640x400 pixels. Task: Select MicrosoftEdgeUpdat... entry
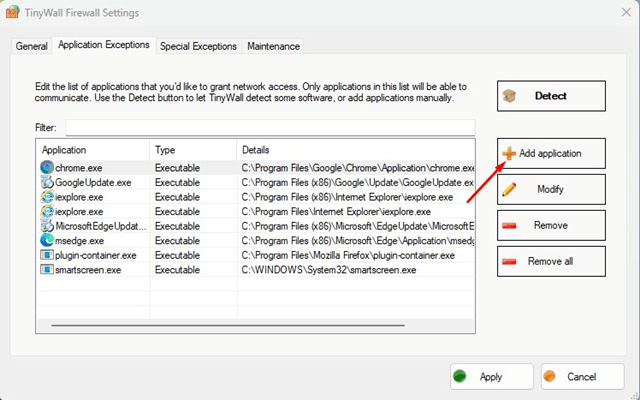click(x=100, y=226)
